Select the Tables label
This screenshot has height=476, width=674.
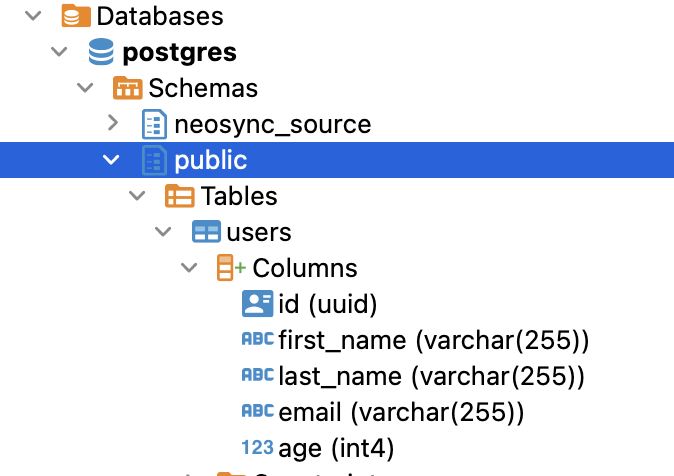tap(239, 196)
